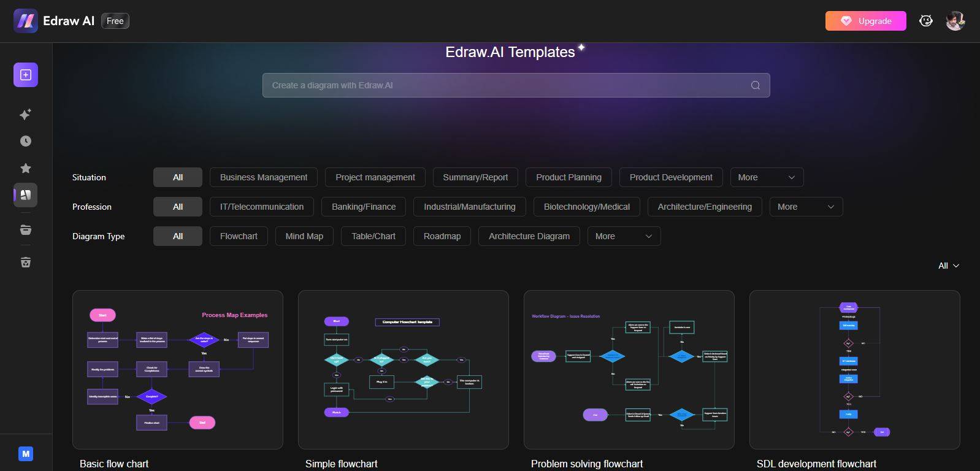The height and width of the screenshot is (471, 980).
Task: Select All in the Profession row
Action: (178, 207)
